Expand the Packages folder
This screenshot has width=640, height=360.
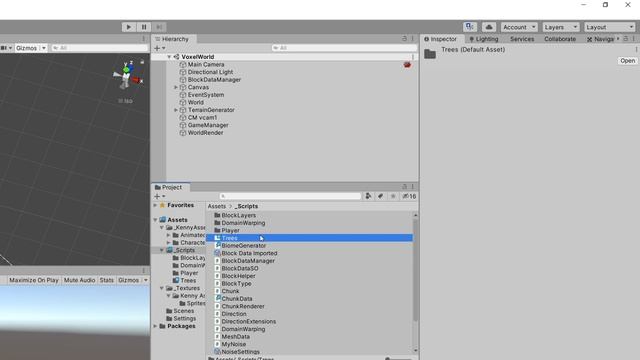click(155, 326)
